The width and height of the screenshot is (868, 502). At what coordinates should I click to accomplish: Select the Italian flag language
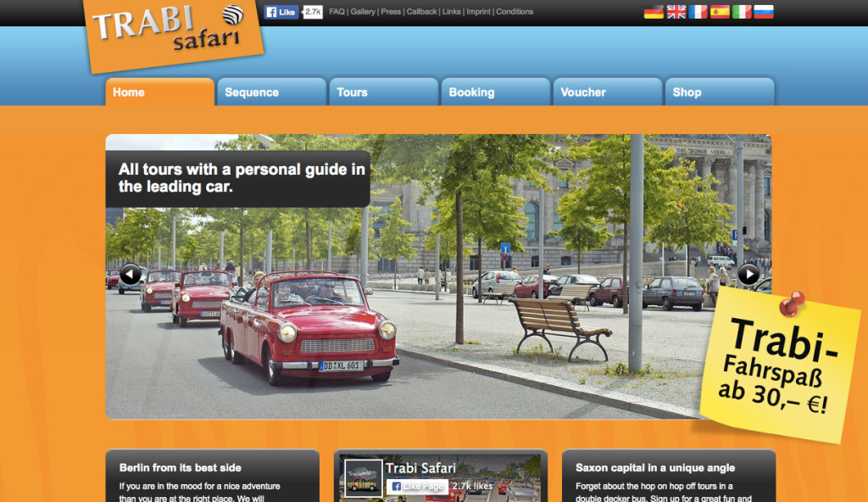[x=742, y=12]
